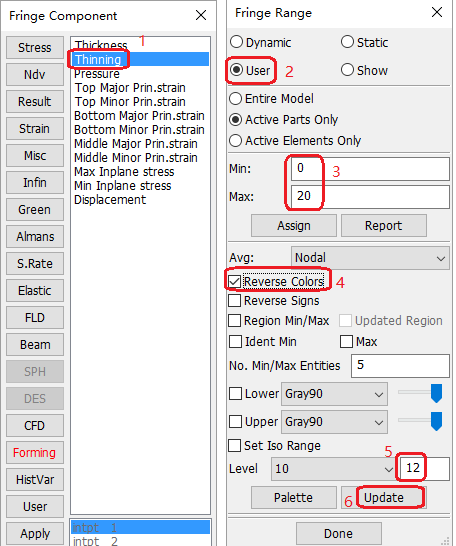This screenshot has height=546, width=456.
Task: Click the No. Min/Max Entities field
Action: pos(400,366)
